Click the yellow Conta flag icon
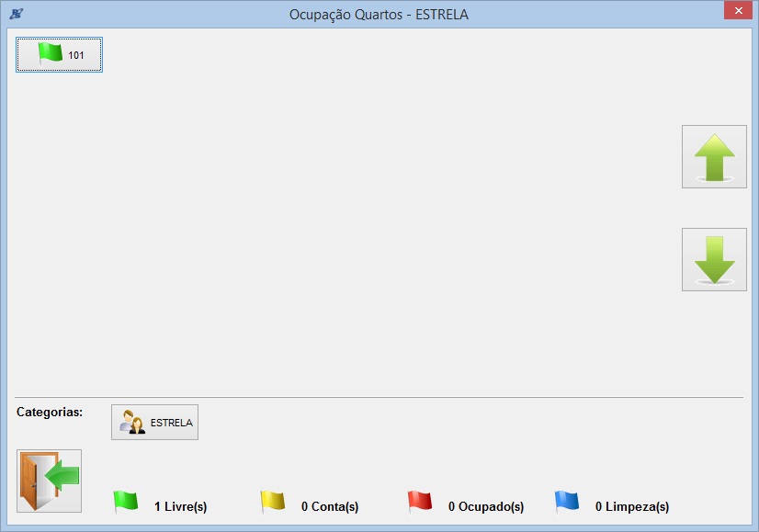The height and width of the screenshot is (532, 759). click(273, 502)
